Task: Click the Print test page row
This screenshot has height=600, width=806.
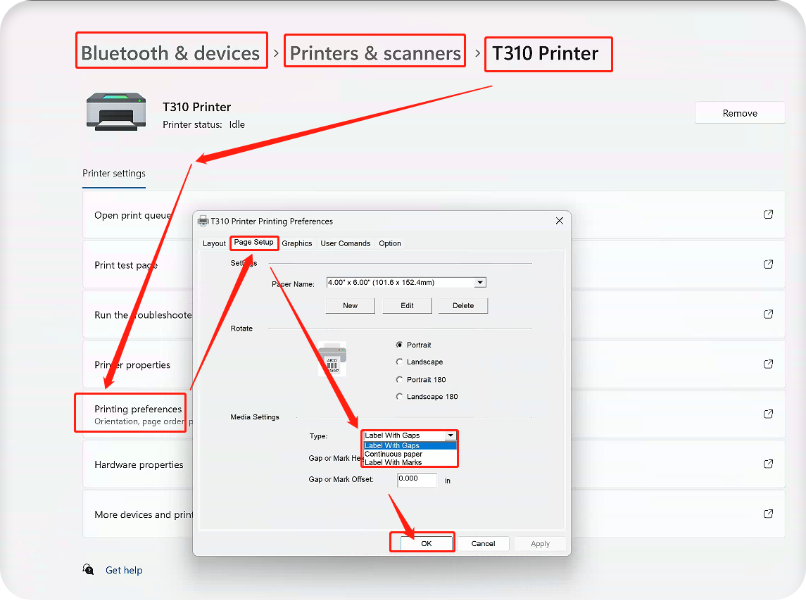Action: (x=433, y=264)
